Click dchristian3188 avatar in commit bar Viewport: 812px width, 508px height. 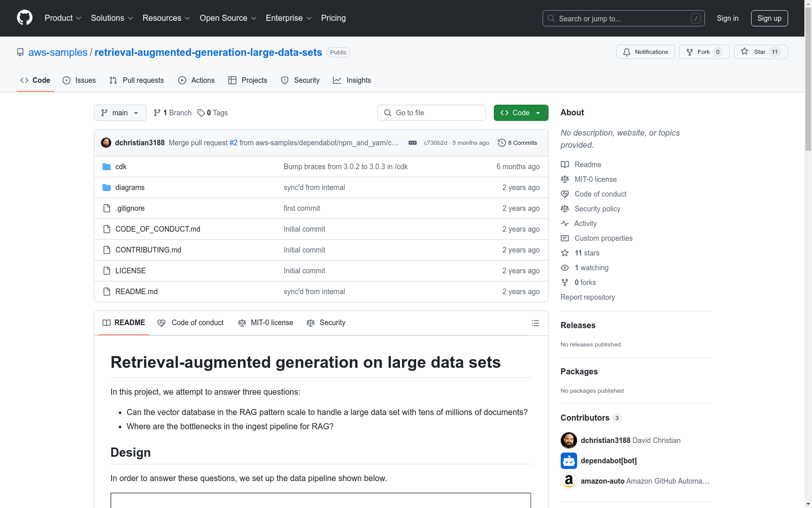[106, 143]
